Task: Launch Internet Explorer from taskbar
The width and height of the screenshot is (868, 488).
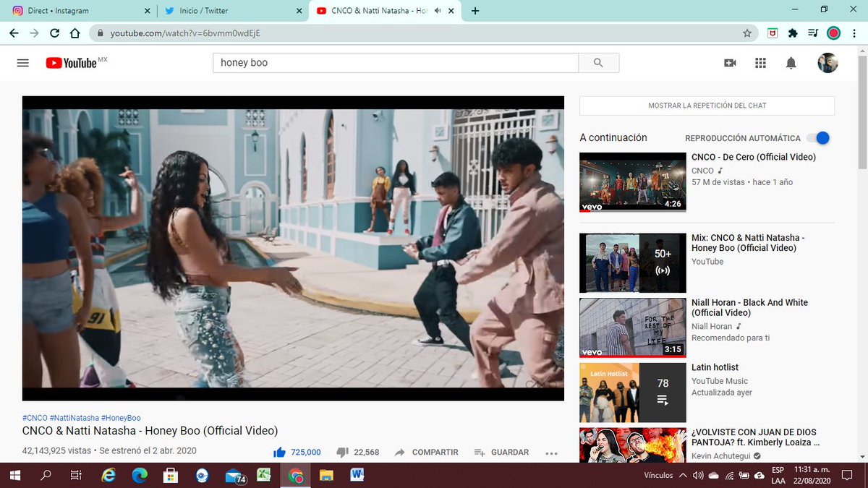Action: point(109,476)
